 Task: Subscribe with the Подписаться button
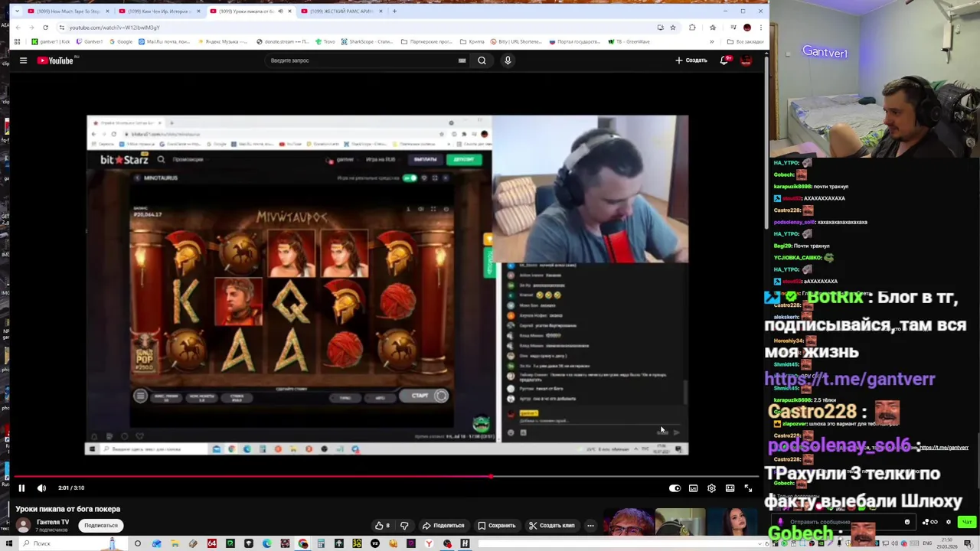(x=101, y=526)
